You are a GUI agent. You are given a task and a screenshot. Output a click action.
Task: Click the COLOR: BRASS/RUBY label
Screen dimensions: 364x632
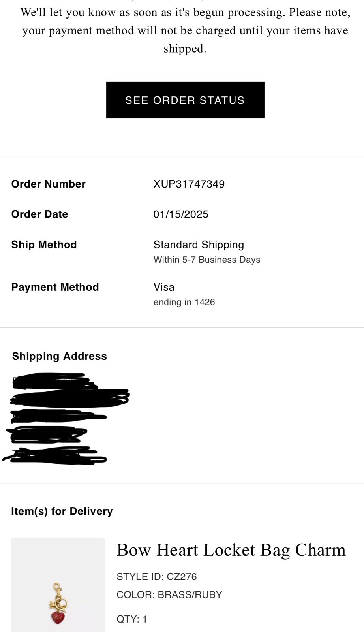169,595
